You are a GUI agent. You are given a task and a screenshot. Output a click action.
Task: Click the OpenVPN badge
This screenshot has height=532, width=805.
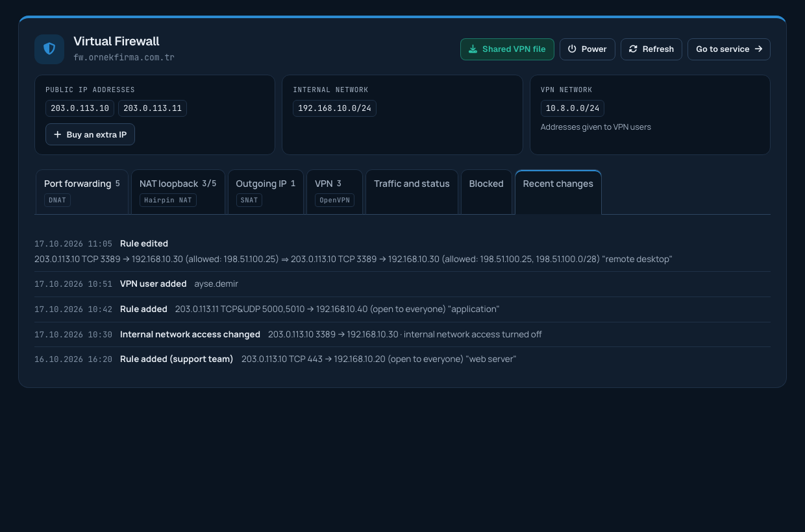tap(334, 200)
